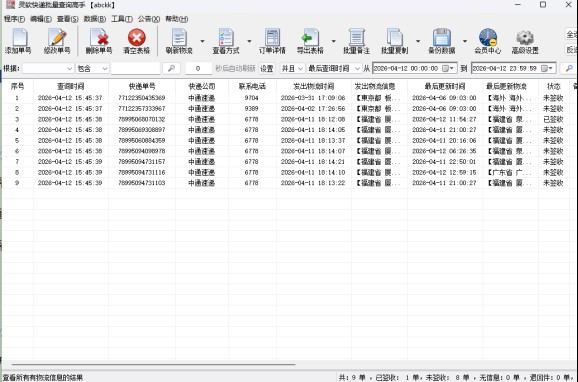
Task: Click last-update time 2026-04-12 11:54:27
Action: (x=444, y=119)
